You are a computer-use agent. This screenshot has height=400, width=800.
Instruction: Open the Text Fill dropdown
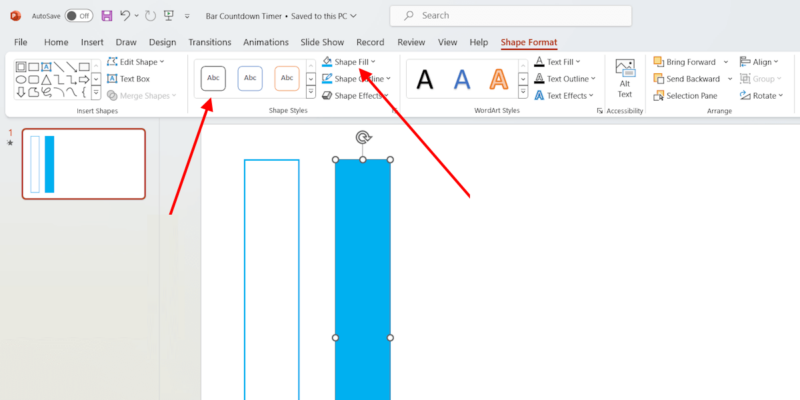pyautogui.click(x=578, y=62)
